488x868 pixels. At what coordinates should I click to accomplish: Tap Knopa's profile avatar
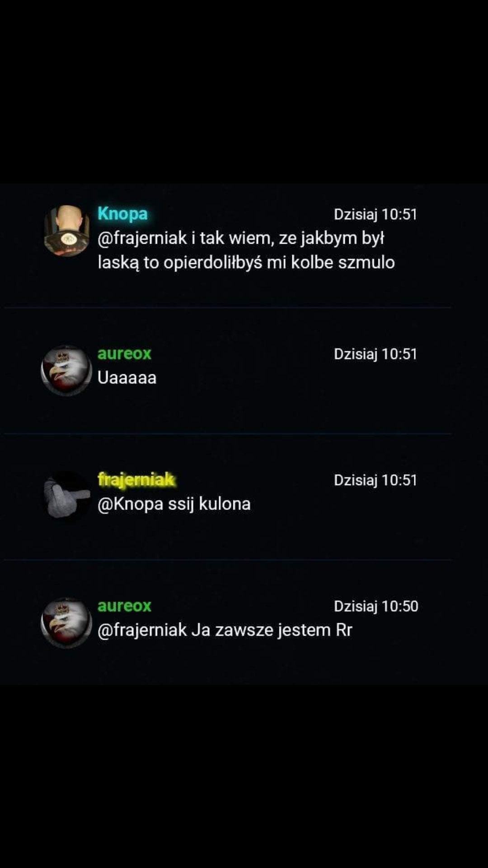tap(67, 231)
